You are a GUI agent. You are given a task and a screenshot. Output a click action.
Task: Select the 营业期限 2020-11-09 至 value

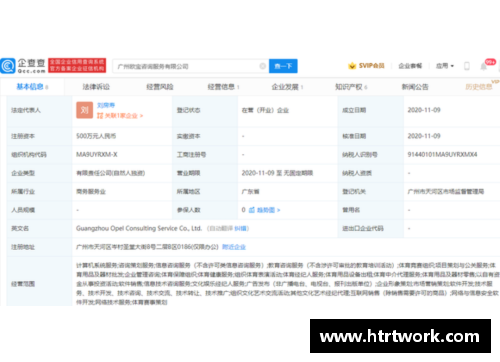(277, 173)
